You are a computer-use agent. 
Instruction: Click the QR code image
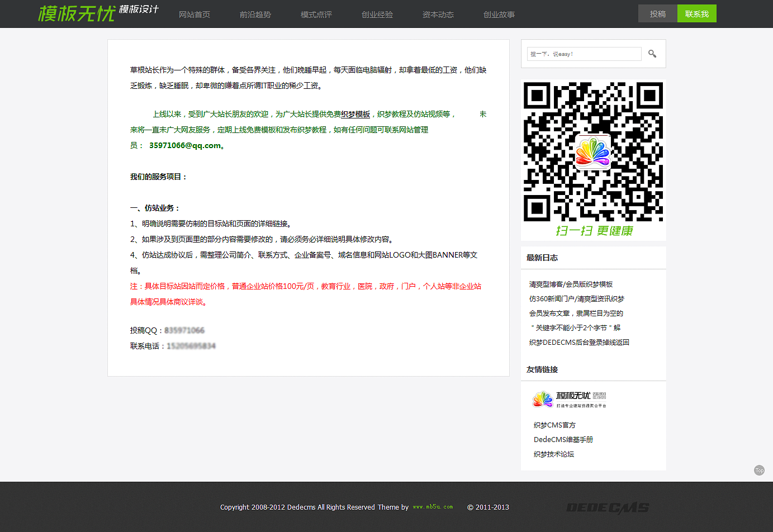593,152
